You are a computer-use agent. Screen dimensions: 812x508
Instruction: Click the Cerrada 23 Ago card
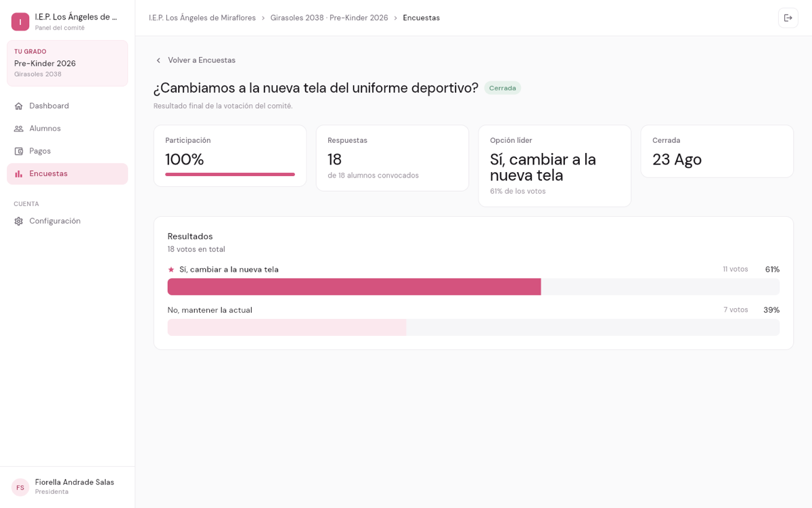[717, 151]
